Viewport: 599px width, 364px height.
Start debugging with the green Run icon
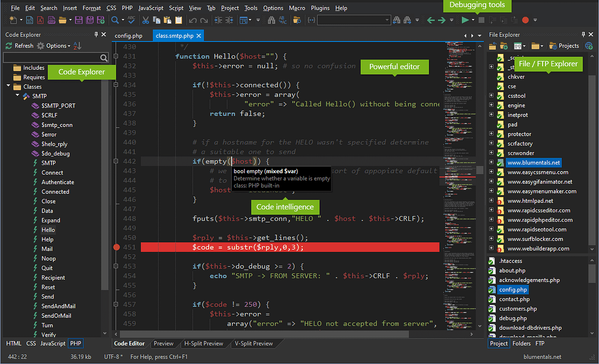coord(465,20)
